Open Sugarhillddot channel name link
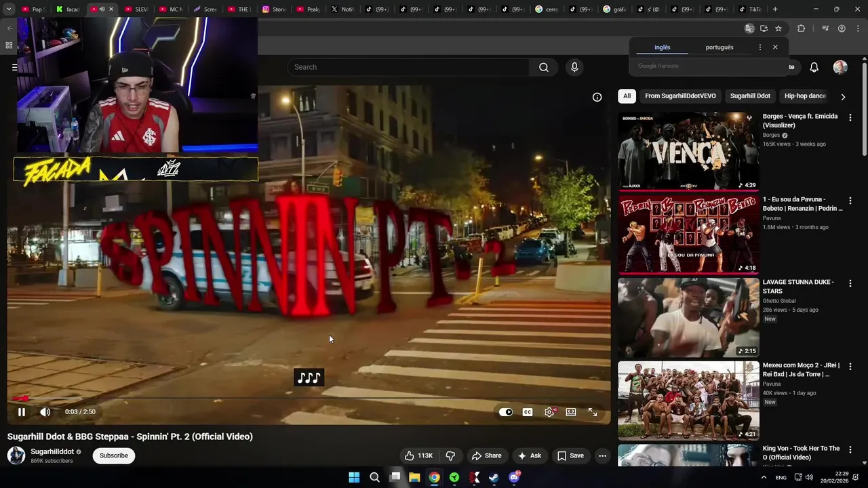 point(52,451)
